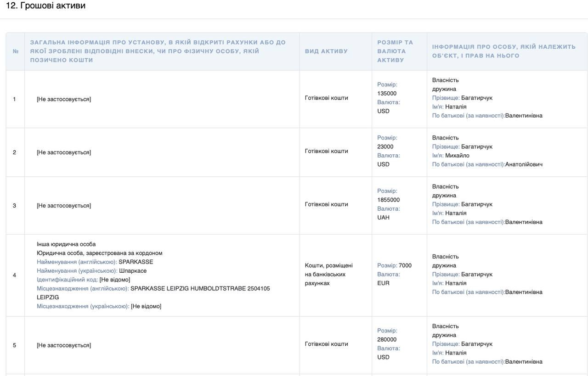Select the amount value "1855000"
Screen dimensions: 588x376
coord(389,200)
